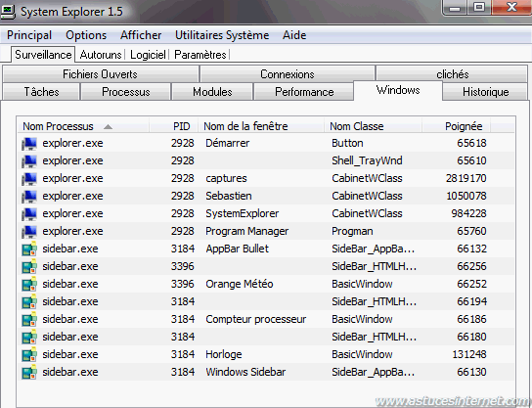Open the Fichiers Ouverts tab
Screen dimensions: 532x408
coord(100,74)
